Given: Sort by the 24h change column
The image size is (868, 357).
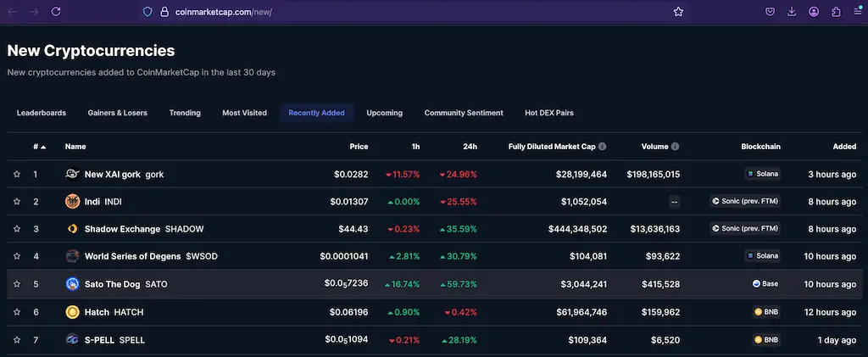Looking at the screenshot, I should (470, 147).
